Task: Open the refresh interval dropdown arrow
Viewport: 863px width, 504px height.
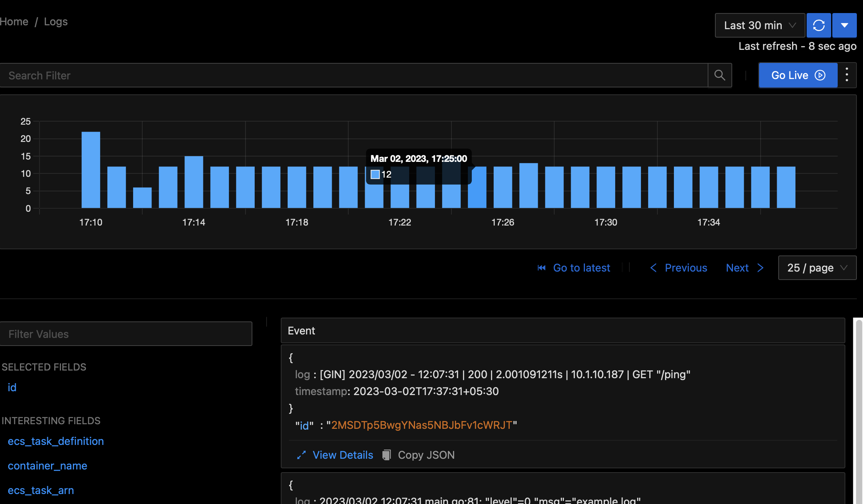Action: click(x=844, y=25)
